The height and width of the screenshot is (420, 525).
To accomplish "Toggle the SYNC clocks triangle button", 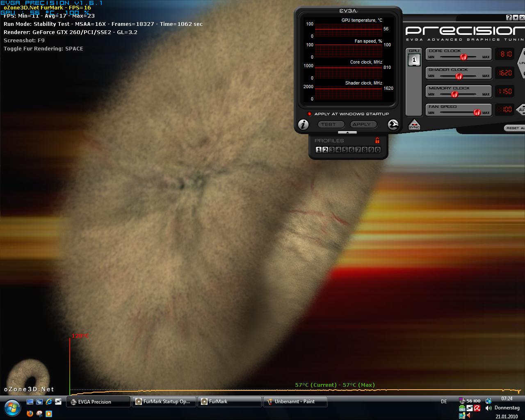I will pyautogui.click(x=414, y=124).
